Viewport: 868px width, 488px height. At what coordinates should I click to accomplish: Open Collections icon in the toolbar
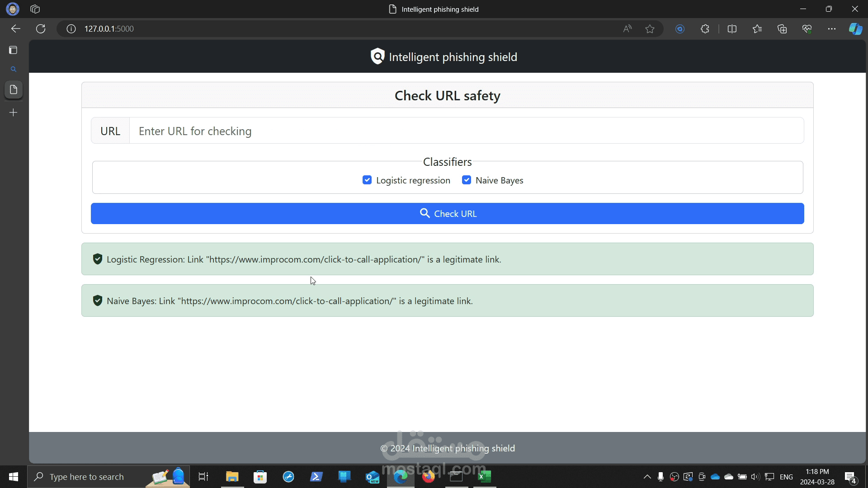(782, 29)
